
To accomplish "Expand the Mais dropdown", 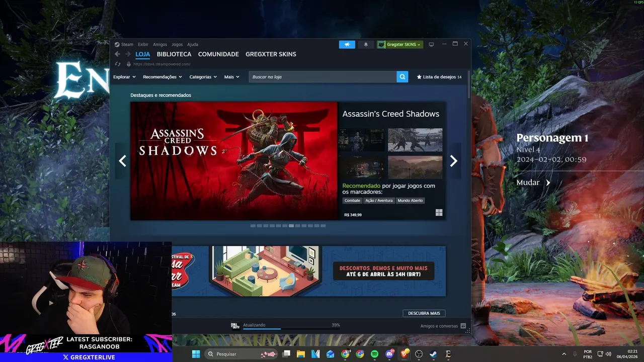I will pos(231,77).
